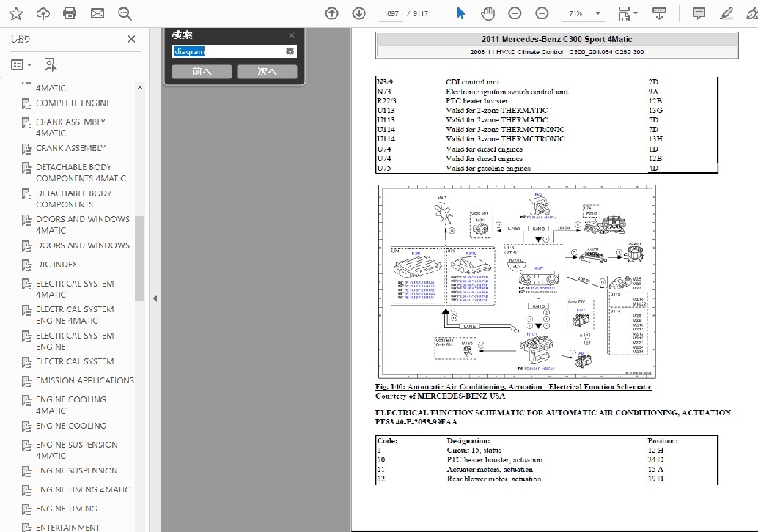Close the しおり bookmarks panel

click(131, 39)
